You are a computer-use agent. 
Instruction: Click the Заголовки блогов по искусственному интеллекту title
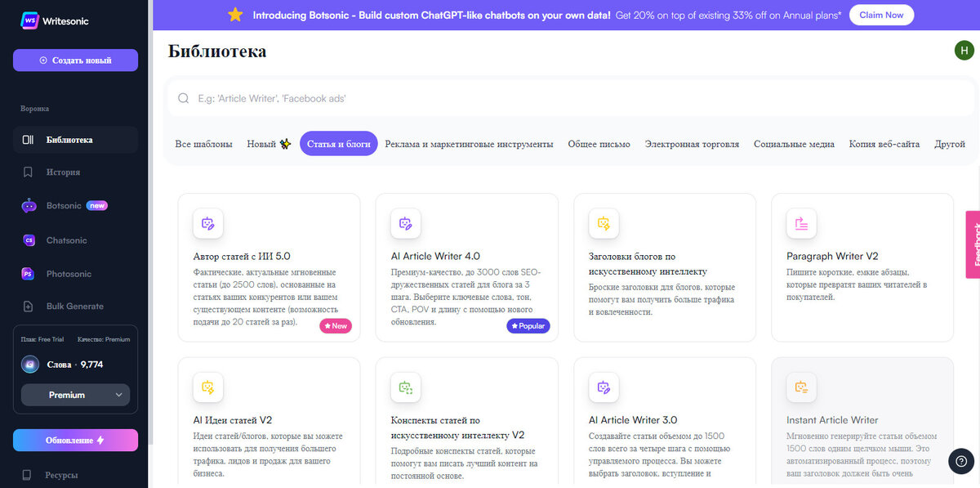(648, 263)
